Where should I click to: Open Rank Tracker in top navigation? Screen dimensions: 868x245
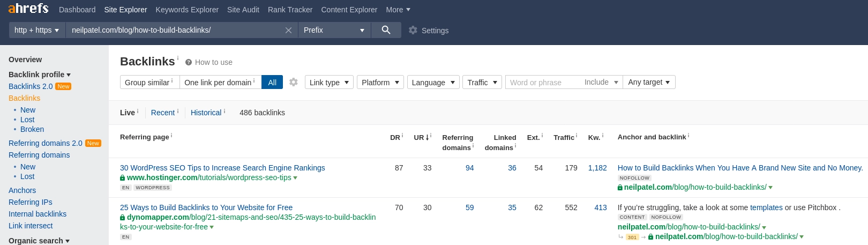coord(290,10)
